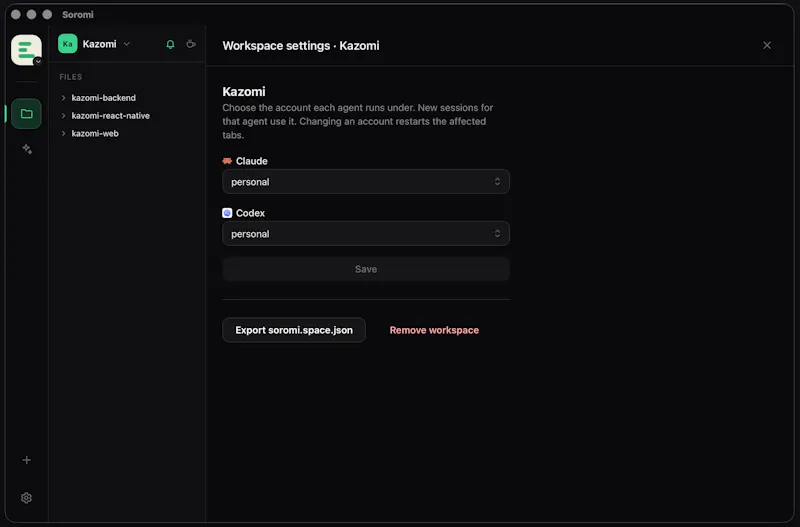Close the workspace settings panel
800x527 pixels.
[767, 45]
